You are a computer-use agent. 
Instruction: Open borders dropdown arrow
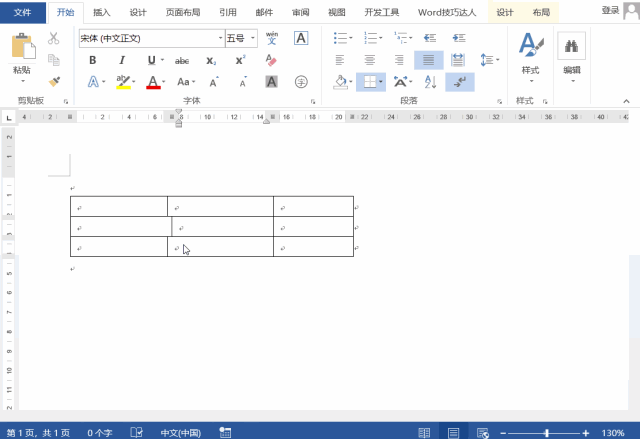[x=380, y=82]
